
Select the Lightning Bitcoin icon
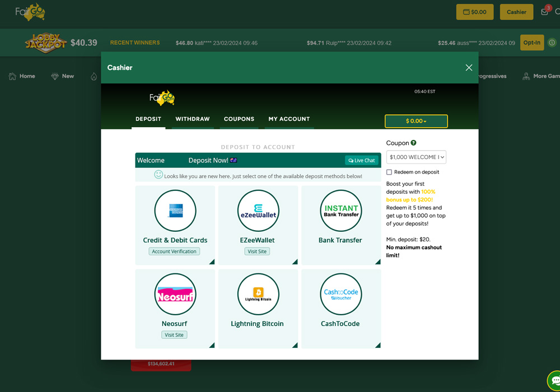(x=258, y=294)
